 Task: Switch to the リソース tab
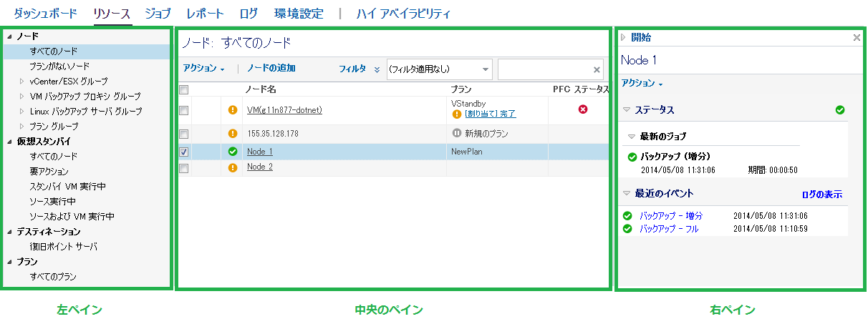click(x=112, y=13)
